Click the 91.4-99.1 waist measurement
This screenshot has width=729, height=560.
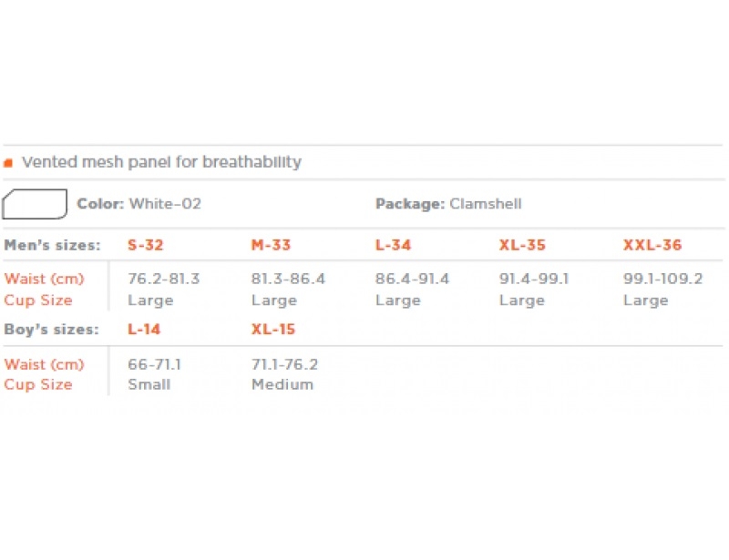[x=534, y=279]
